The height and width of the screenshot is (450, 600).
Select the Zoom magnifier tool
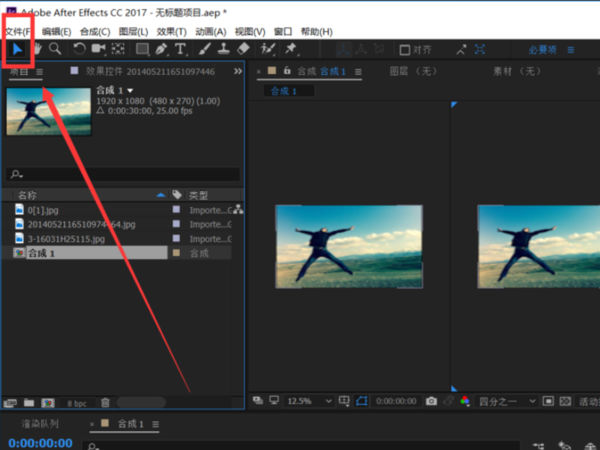(56, 48)
